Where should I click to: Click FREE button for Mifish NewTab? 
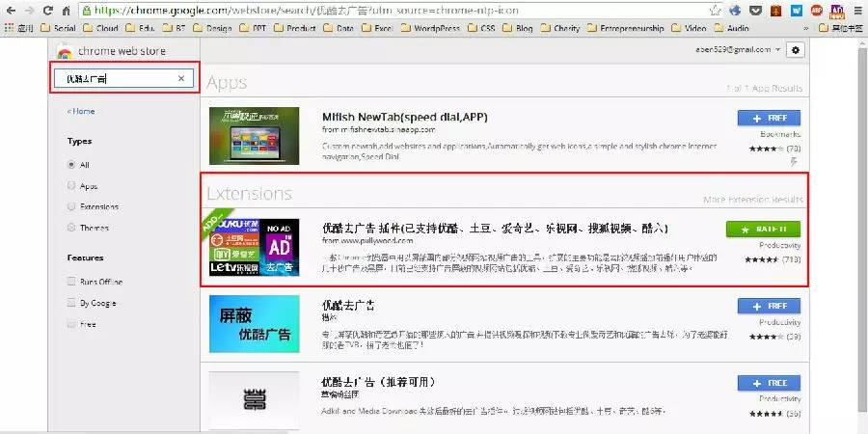[x=769, y=118]
